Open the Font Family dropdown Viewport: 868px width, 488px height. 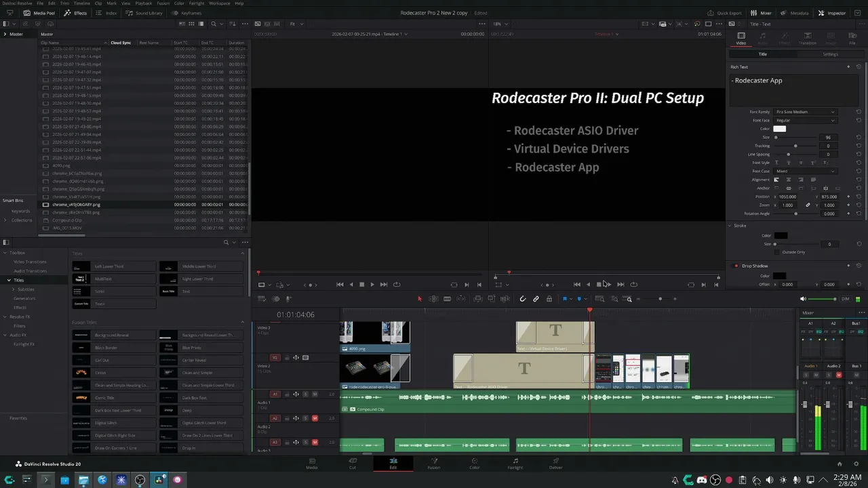tap(806, 112)
